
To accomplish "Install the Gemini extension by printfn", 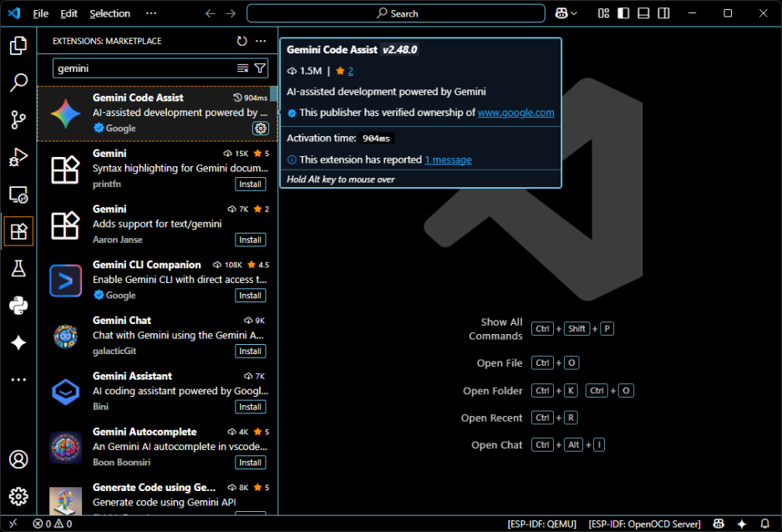I will pyautogui.click(x=250, y=184).
